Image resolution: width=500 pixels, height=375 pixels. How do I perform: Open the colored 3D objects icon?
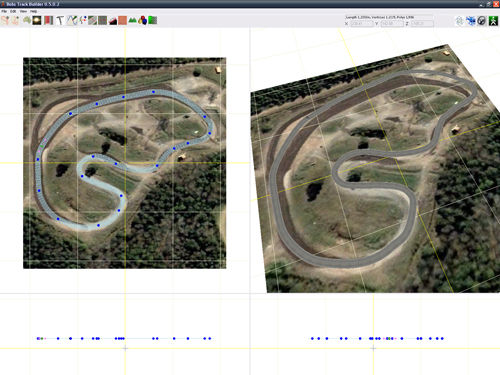click(143, 20)
